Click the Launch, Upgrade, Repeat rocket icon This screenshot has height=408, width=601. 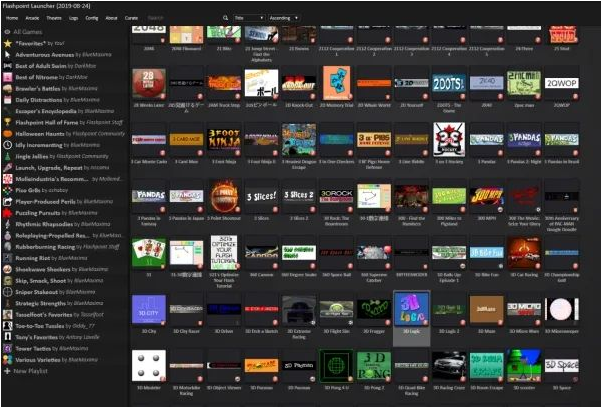[x=8, y=168]
